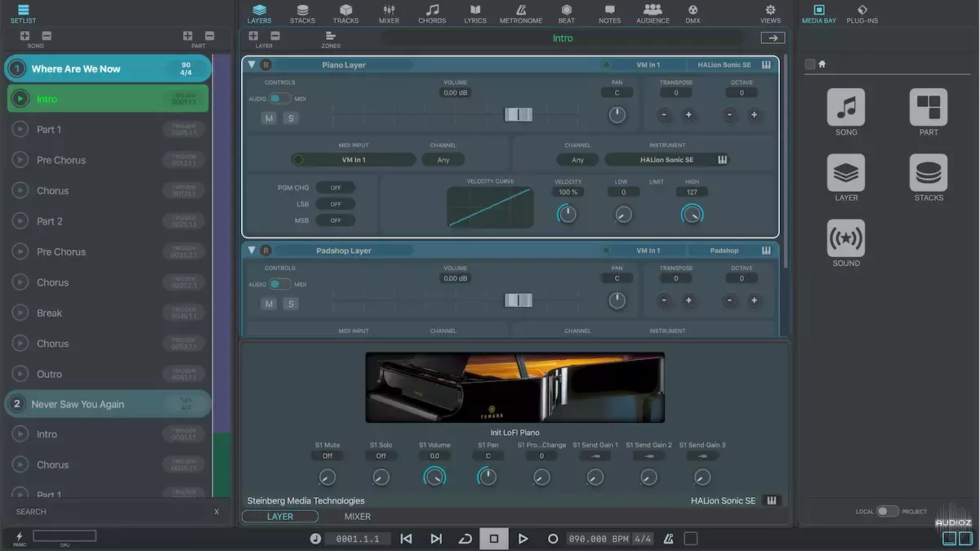Select song Never Saw You Again
This screenshot has height=551, width=980.
(x=108, y=404)
